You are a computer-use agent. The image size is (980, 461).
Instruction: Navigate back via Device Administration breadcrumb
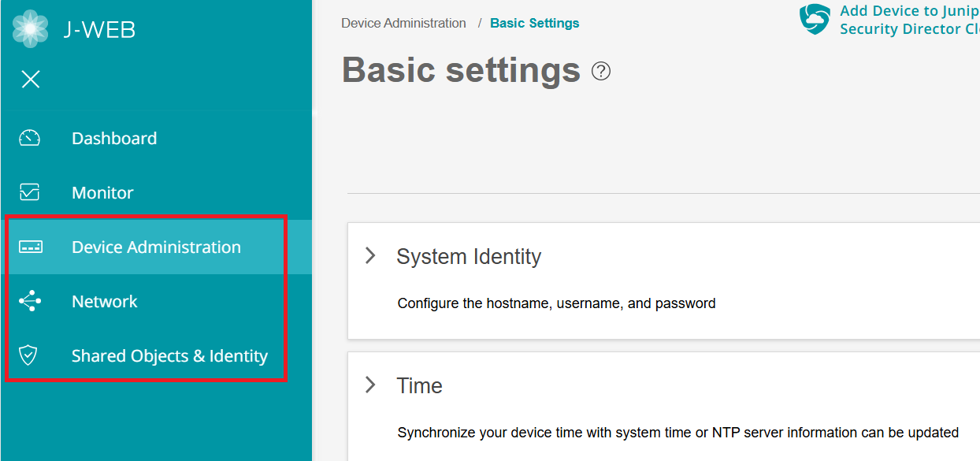pyautogui.click(x=403, y=23)
